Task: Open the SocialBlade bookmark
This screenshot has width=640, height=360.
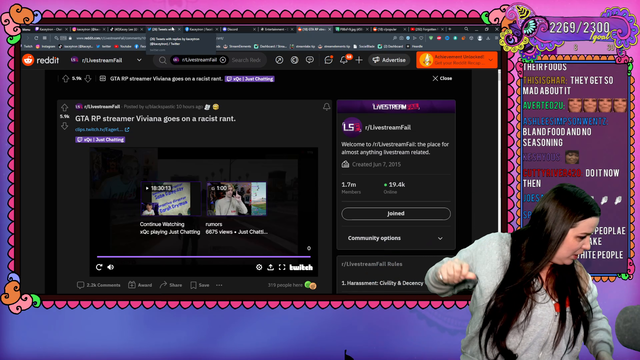Action: coord(364,47)
